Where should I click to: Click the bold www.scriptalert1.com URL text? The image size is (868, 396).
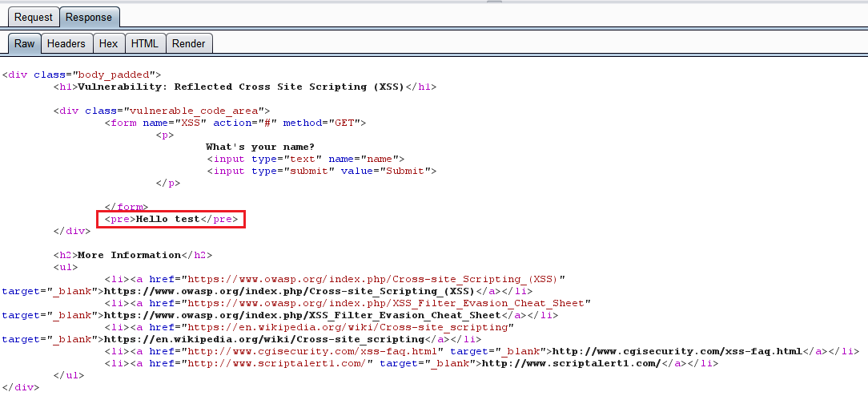tap(572, 363)
